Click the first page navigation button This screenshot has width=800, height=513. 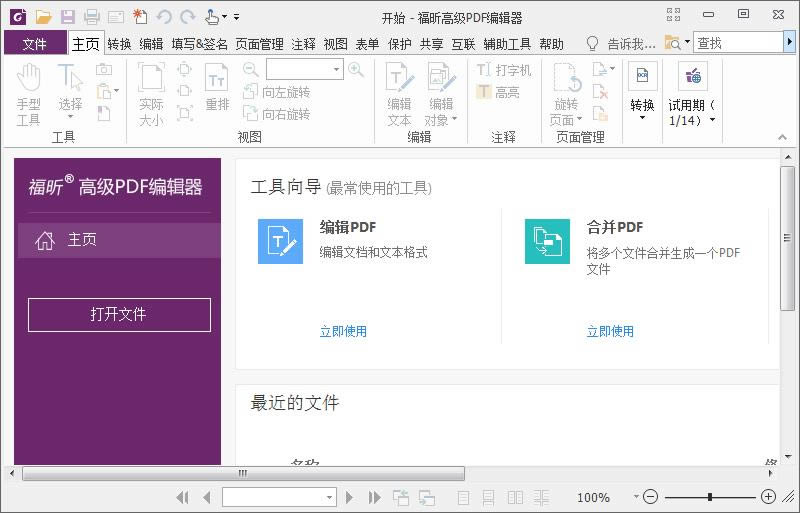point(182,497)
